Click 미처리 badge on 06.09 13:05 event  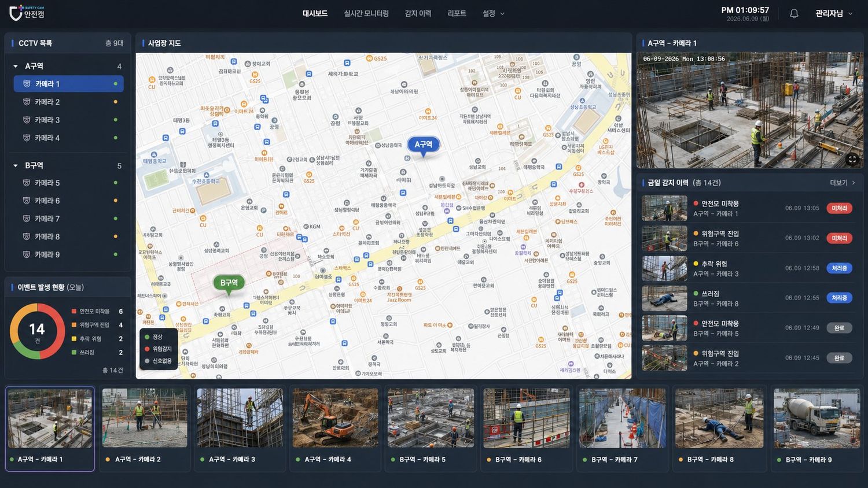pyautogui.click(x=839, y=208)
